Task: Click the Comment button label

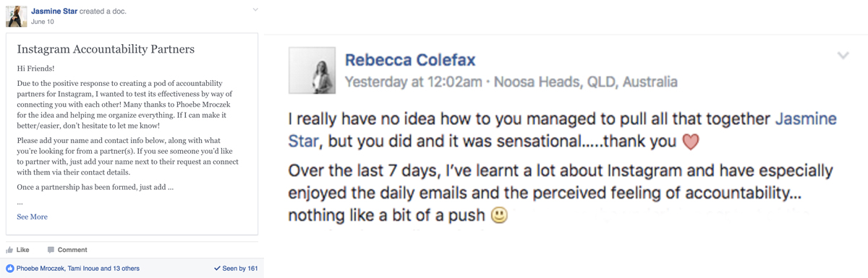Action: [x=72, y=250]
